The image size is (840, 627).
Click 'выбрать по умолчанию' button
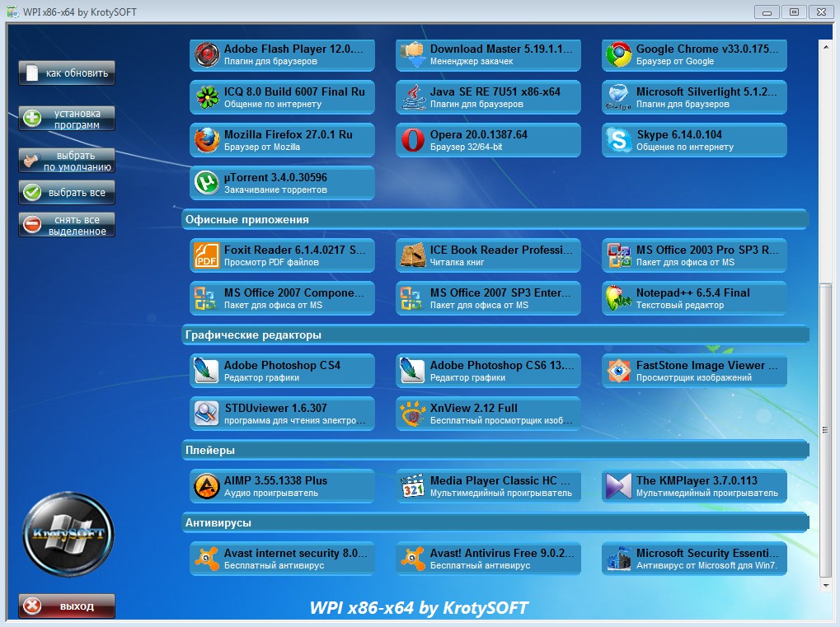coord(67,161)
